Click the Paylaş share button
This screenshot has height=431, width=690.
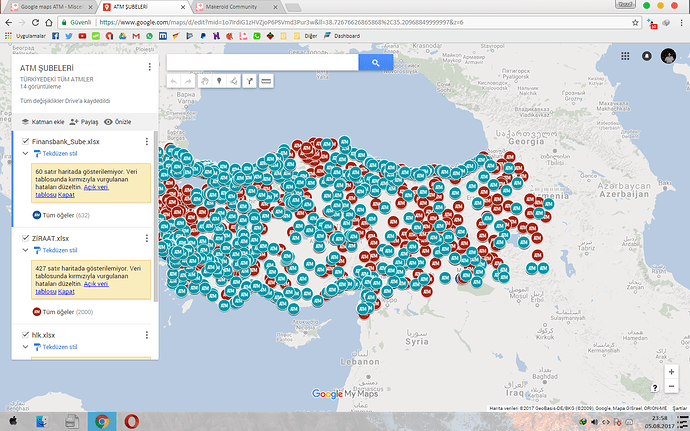tap(84, 122)
